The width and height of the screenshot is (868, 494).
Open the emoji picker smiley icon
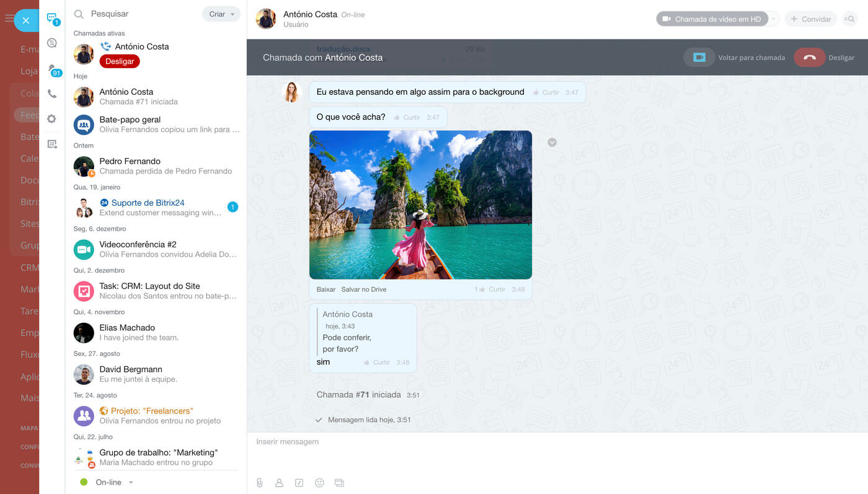click(319, 483)
